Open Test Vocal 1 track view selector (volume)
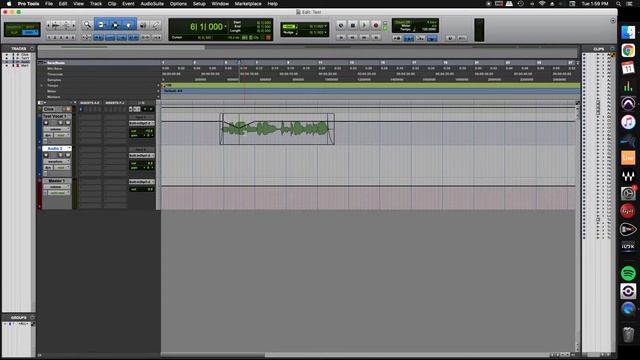The height and width of the screenshot is (360, 640). click(x=56, y=129)
